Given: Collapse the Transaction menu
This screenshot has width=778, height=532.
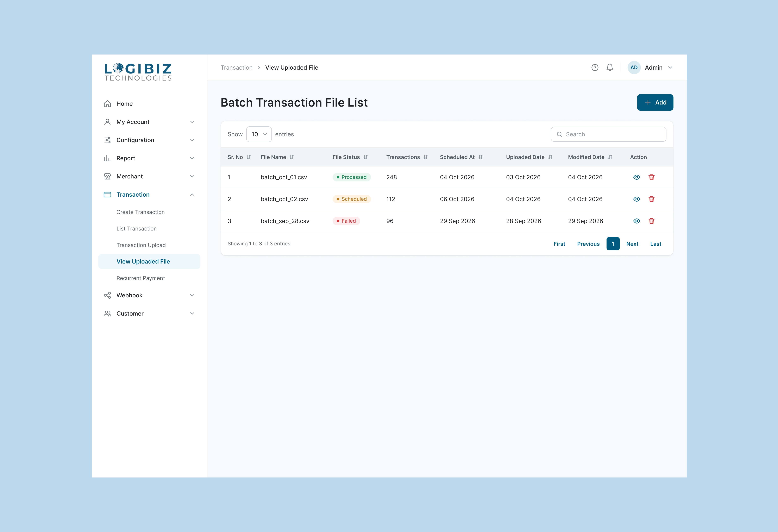Looking at the screenshot, I should (x=149, y=195).
